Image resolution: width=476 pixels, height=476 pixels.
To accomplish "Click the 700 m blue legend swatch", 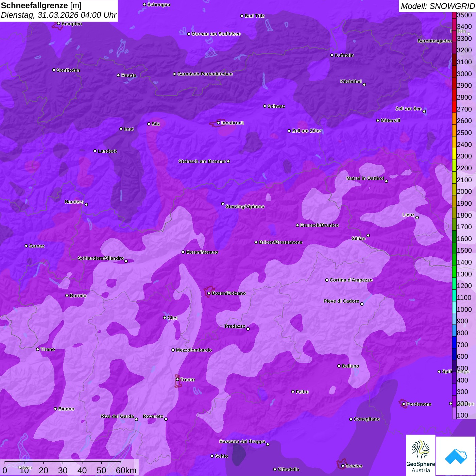I will click(x=454, y=342).
